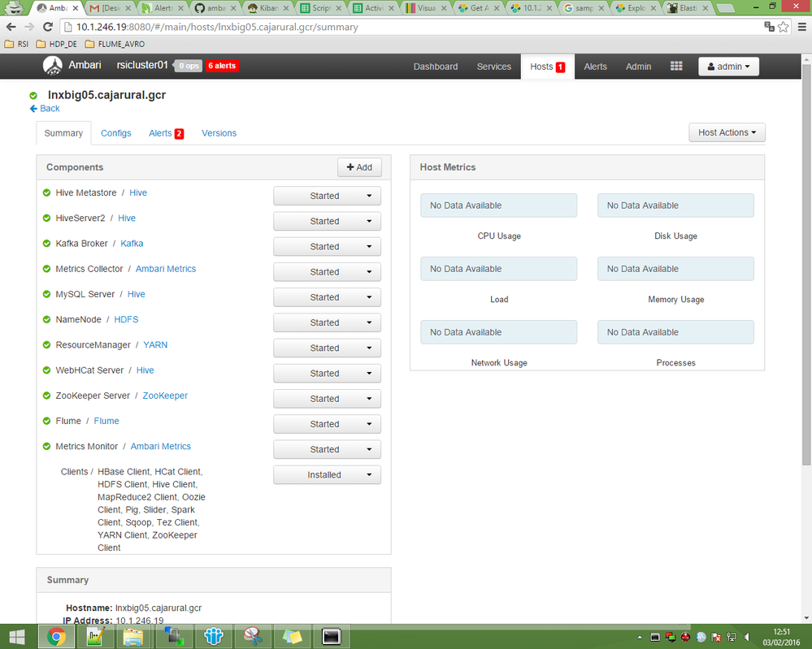The width and height of the screenshot is (812, 649).
Task: Click translate icon in address bar
Action: click(769, 27)
